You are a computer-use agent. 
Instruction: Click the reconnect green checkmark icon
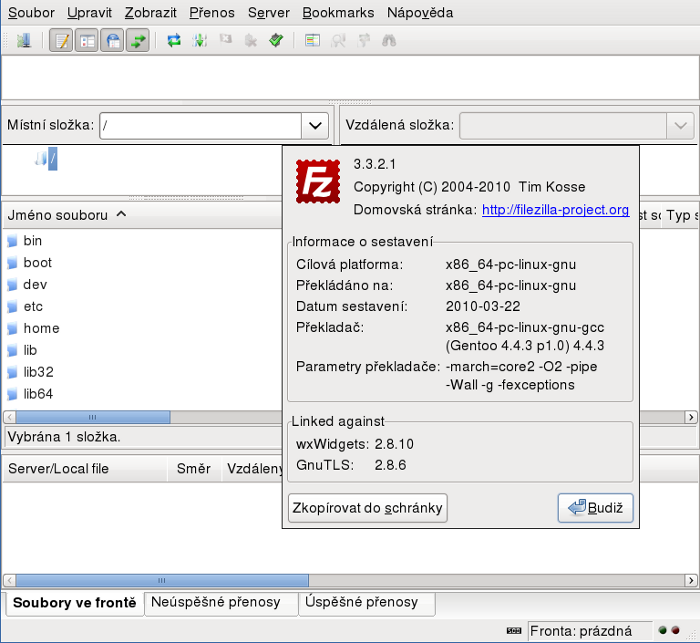(x=276, y=41)
